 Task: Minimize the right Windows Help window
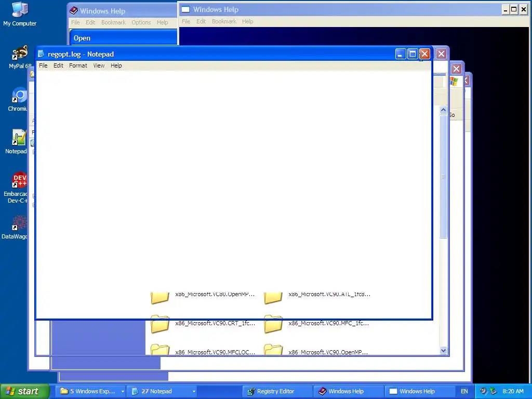506,9
